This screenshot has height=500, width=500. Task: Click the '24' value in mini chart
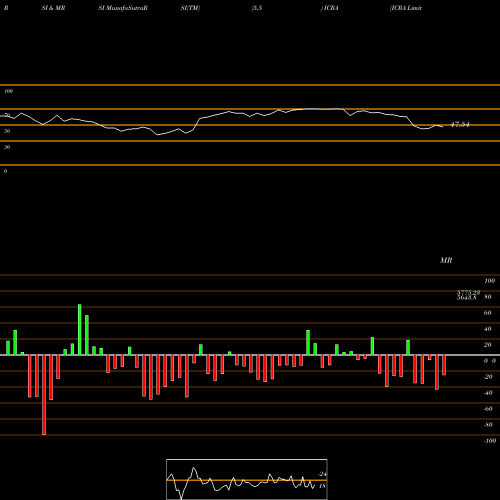coord(322,474)
